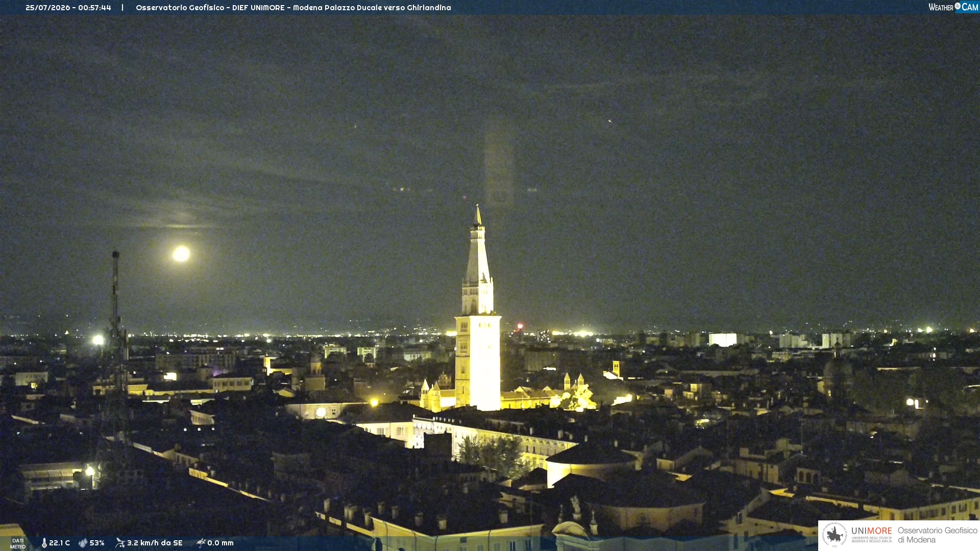Click the thermometer temperature icon
The height and width of the screenshot is (551, 980).
(x=44, y=543)
